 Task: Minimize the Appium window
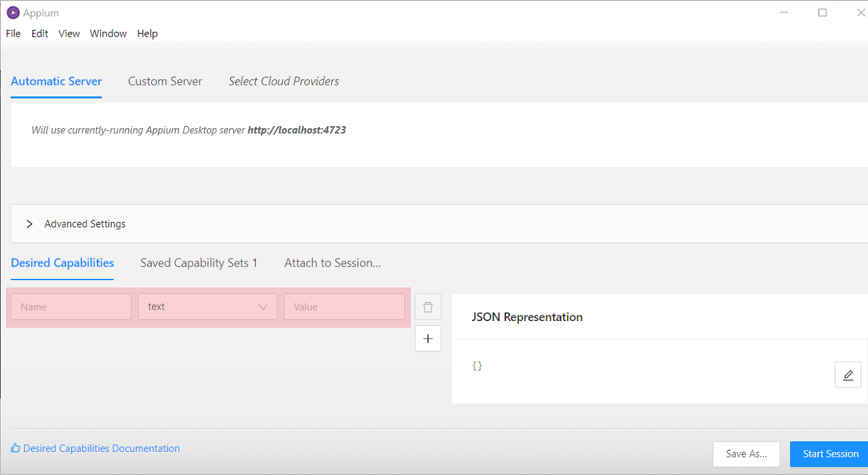[x=784, y=13]
